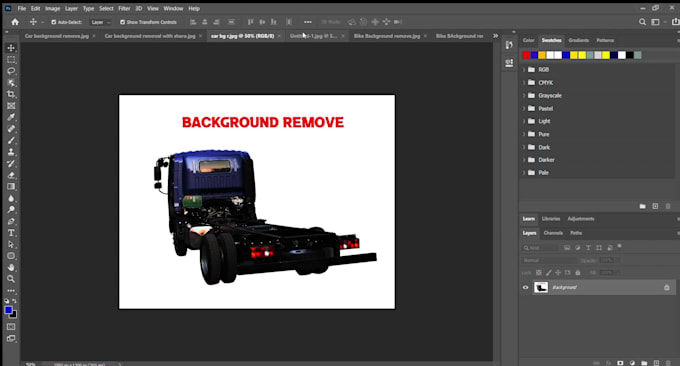Select the Frame tool
Screen dimensions: 680x366
pyautogui.click(x=11, y=106)
